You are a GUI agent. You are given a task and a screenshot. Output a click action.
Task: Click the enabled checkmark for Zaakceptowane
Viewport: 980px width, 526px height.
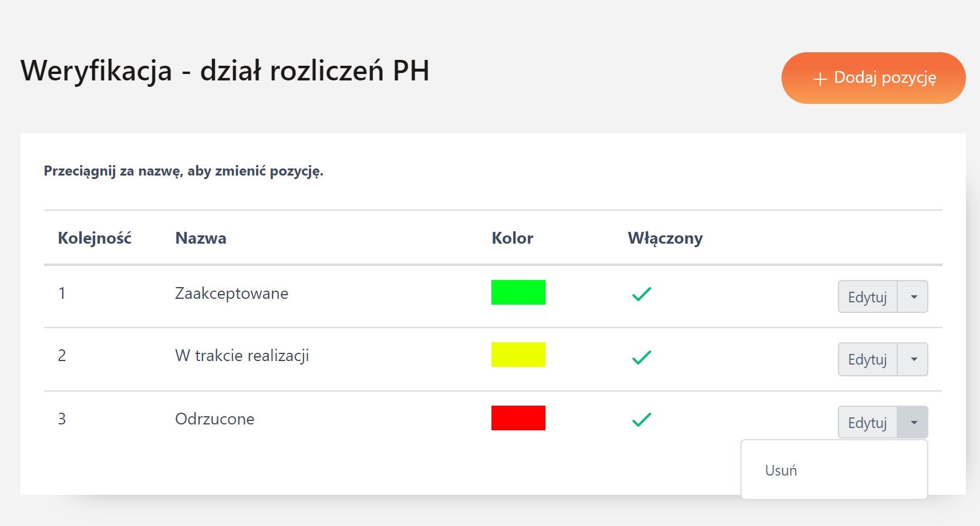click(641, 294)
